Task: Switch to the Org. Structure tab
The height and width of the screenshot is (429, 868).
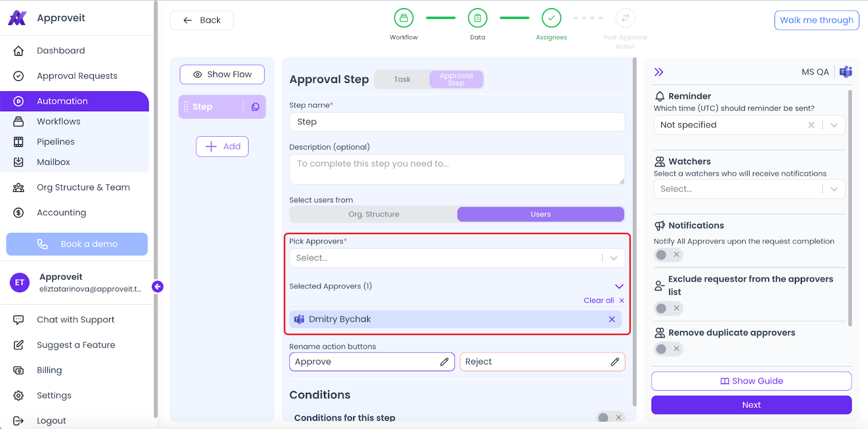Action: [x=374, y=214]
